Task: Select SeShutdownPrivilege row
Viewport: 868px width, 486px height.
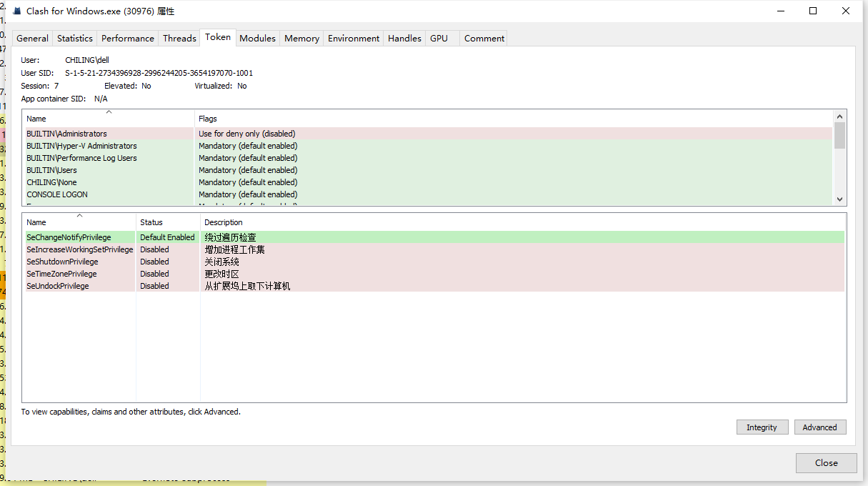Action: [x=434, y=262]
